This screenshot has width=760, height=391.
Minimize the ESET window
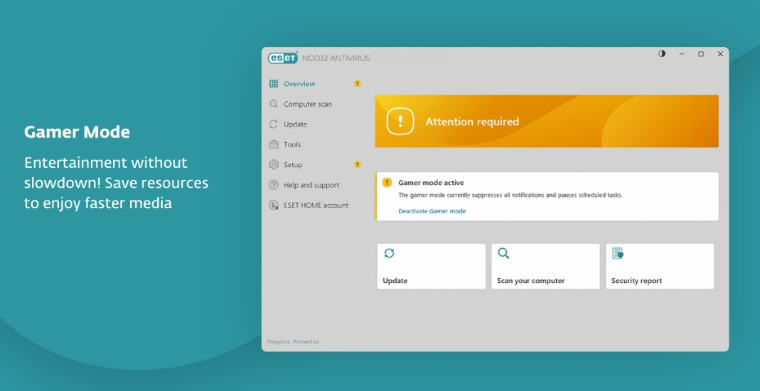click(681, 54)
